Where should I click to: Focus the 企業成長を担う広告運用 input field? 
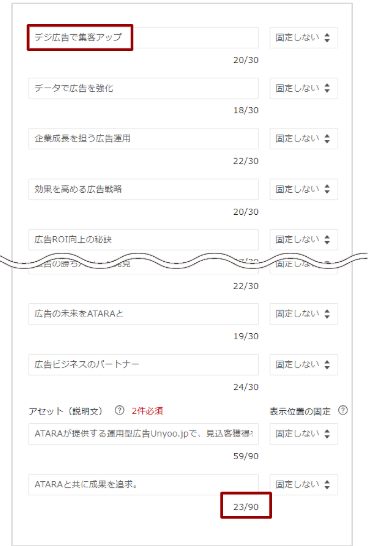coord(143,139)
